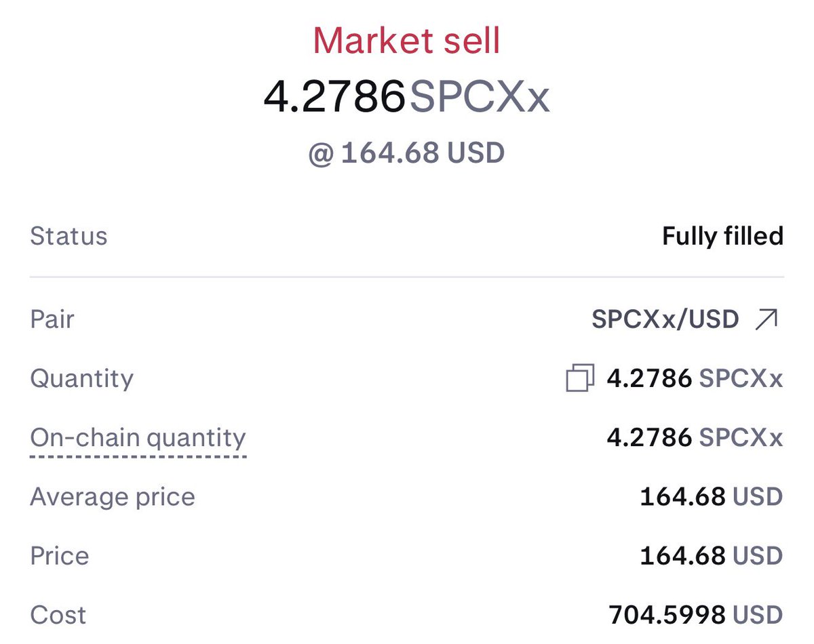Select the Market sell heading

point(406,41)
